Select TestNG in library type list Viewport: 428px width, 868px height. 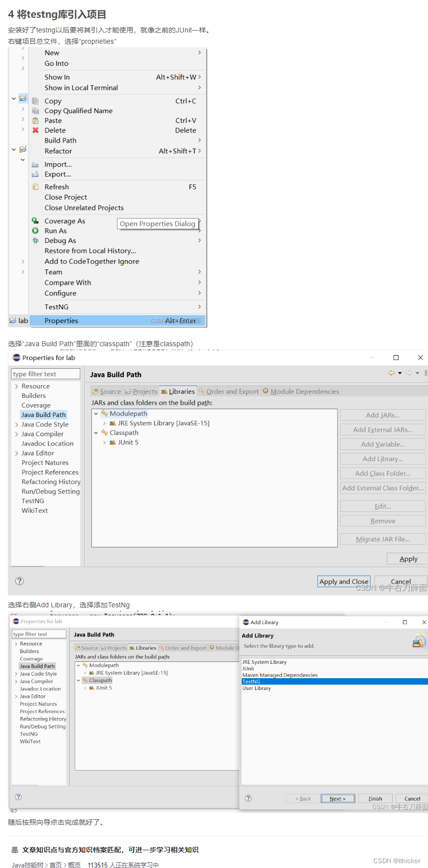[x=335, y=682]
